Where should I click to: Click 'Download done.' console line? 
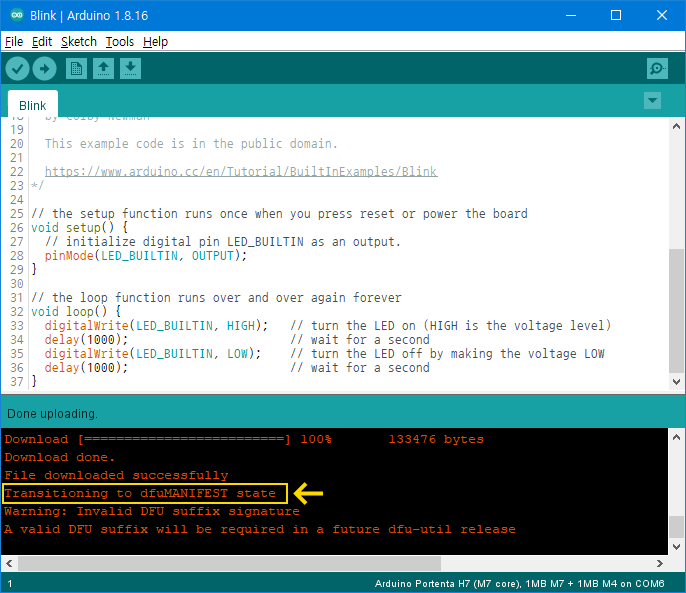click(x=60, y=457)
